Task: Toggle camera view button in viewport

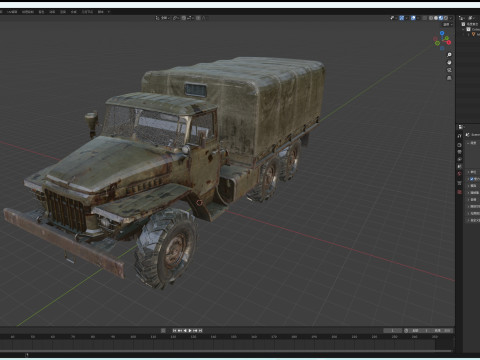Action: (x=449, y=70)
